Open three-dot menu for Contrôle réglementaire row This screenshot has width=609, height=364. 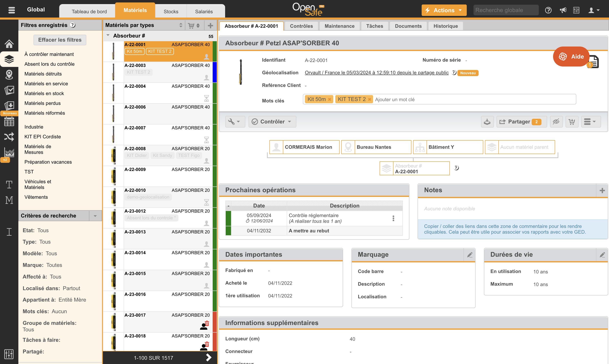393,218
